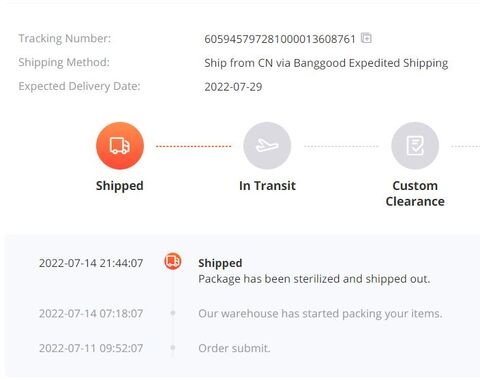This screenshot has width=480, height=380.
Task: Click the 'Order submit.' entry
Action: pyautogui.click(x=234, y=348)
